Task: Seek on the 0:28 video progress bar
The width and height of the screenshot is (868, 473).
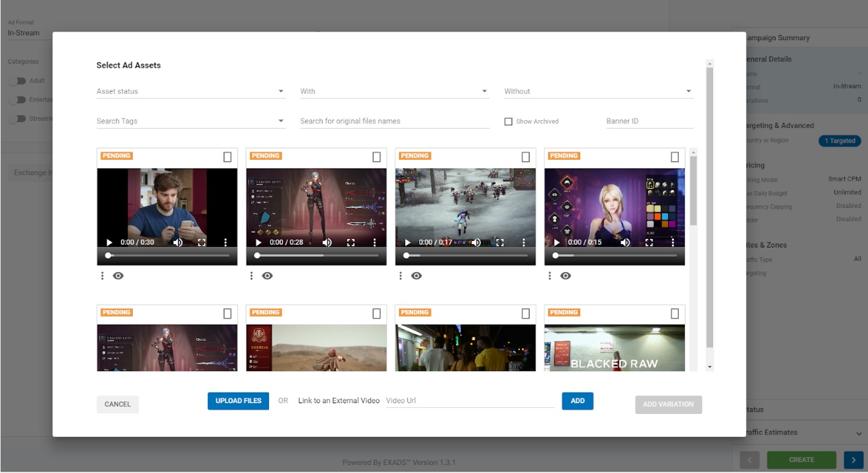Action: 317,256
